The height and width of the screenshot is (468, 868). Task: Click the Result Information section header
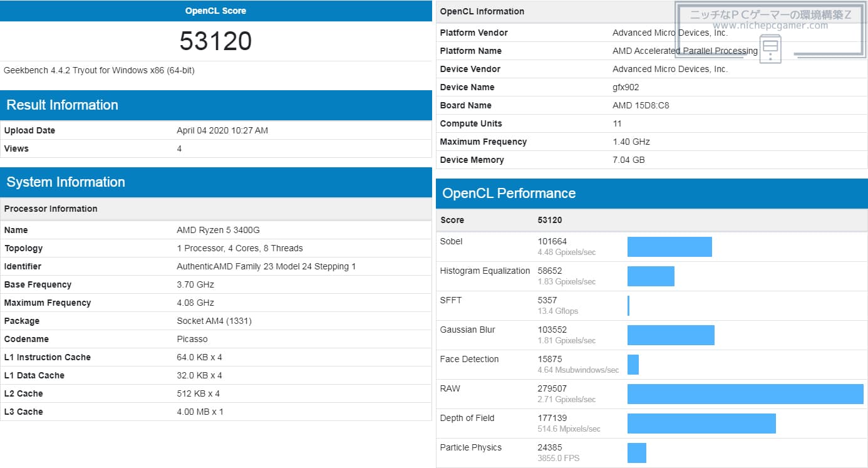pos(62,105)
